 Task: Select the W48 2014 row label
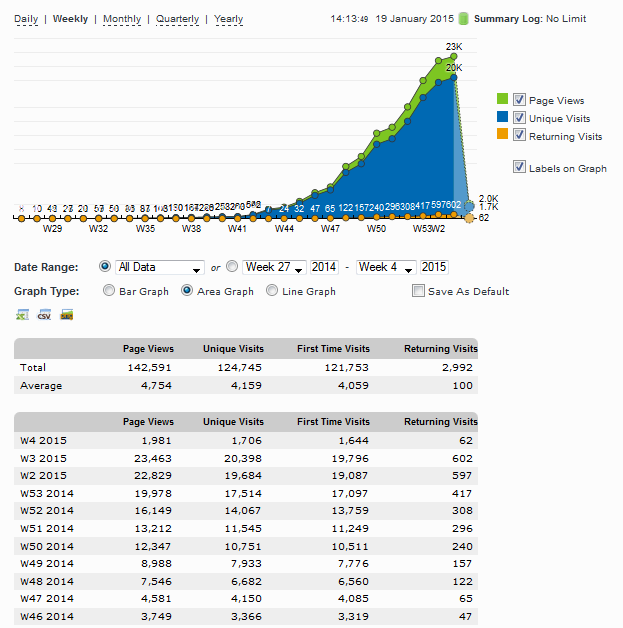click(x=47, y=582)
